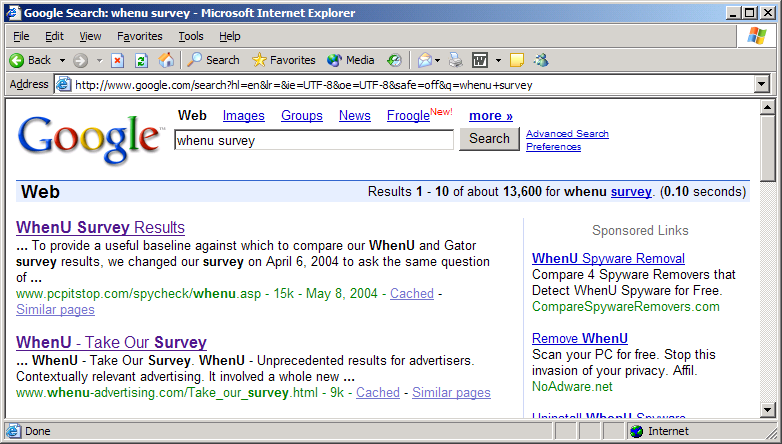Open the Advanced Search link

567,134
